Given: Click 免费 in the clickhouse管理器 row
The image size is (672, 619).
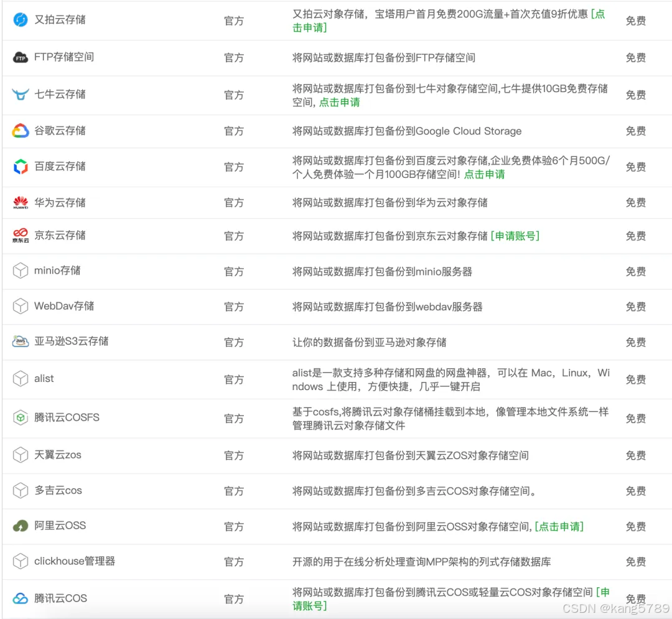Looking at the screenshot, I should 635,562.
